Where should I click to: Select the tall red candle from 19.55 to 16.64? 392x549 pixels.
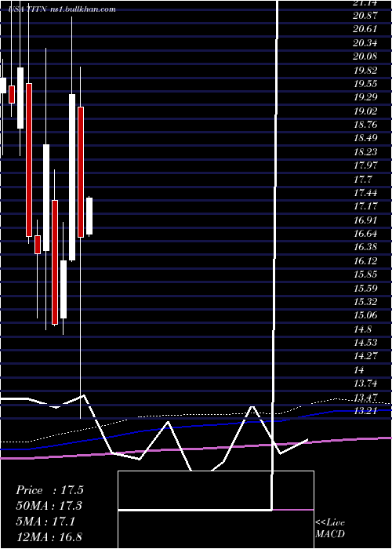pos(29,160)
